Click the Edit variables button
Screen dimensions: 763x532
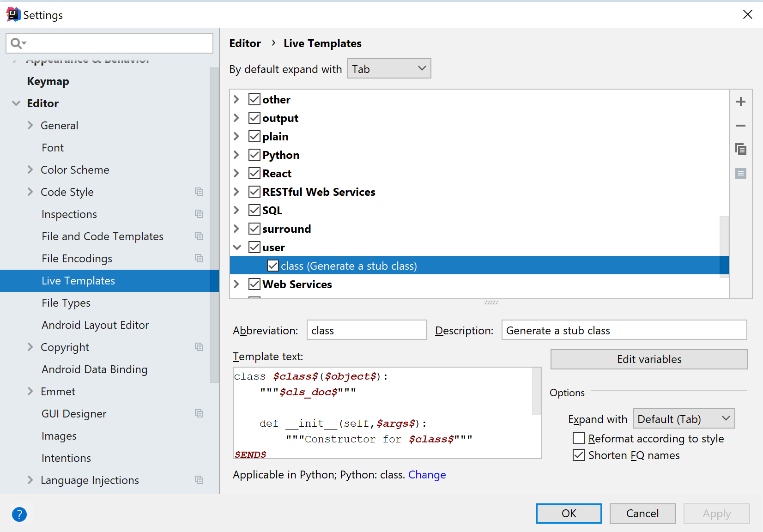tap(648, 359)
